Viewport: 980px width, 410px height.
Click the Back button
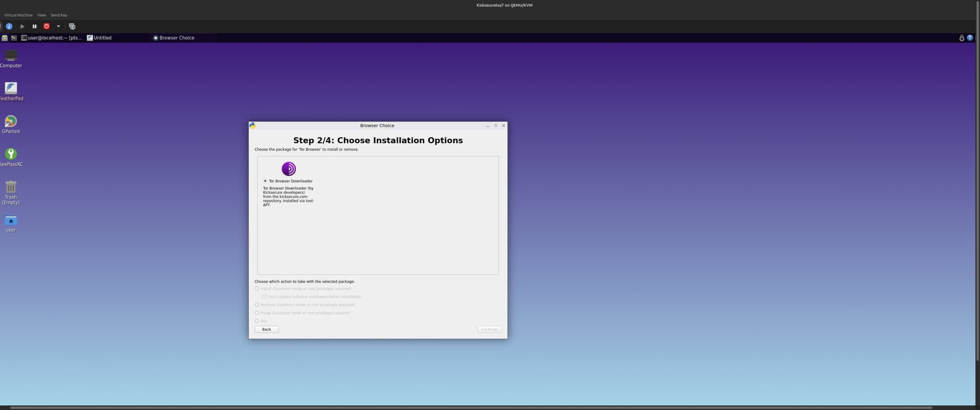click(266, 329)
